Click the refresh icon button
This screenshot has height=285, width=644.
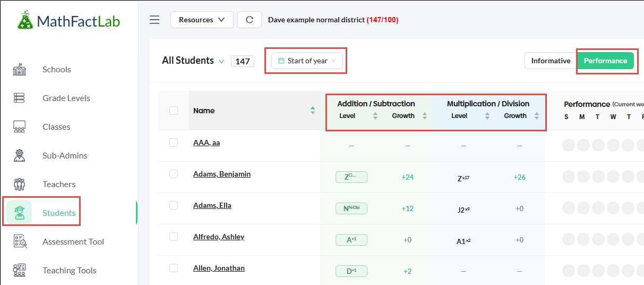pos(249,20)
